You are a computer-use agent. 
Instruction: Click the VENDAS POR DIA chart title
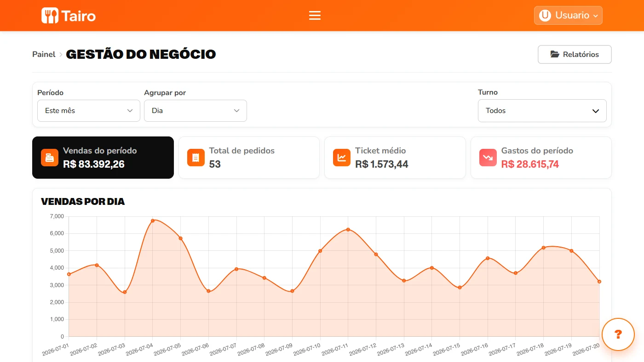[83, 202]
